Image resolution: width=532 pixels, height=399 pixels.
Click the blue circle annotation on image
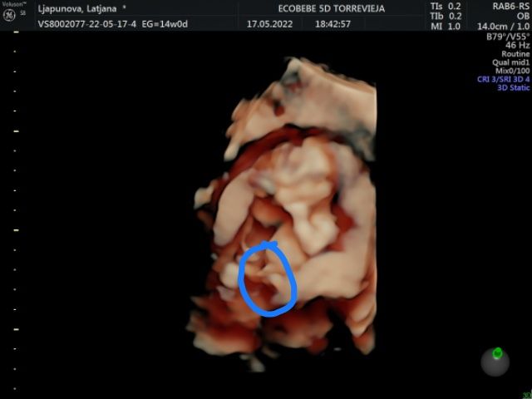267,279
